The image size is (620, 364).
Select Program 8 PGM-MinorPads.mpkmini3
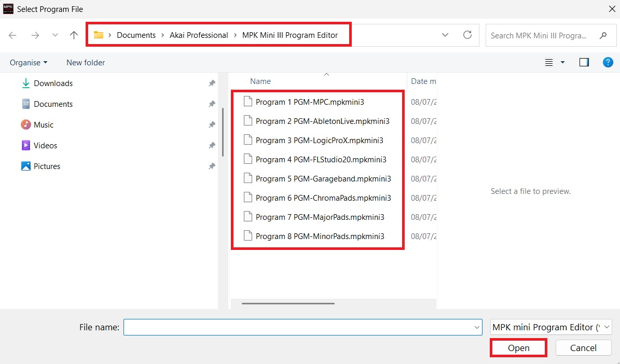320,236
